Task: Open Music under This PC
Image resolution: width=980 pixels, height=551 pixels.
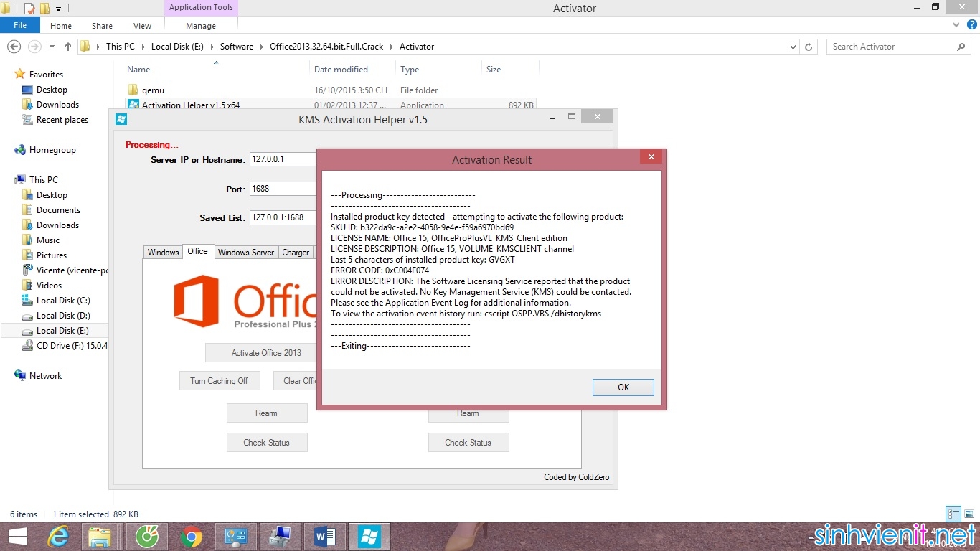Action: tap(48, 240)
